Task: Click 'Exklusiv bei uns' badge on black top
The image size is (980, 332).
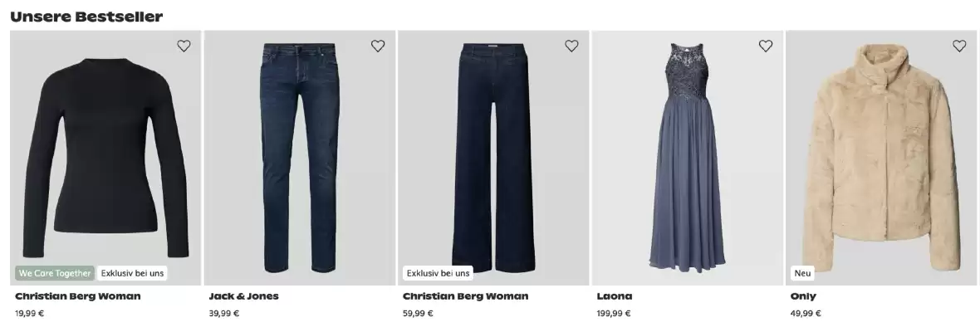Action: tap(132, 273)
